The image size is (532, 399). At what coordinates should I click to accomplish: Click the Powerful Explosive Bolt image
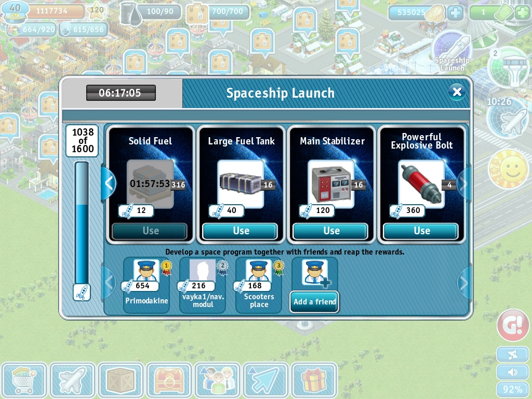tap(421, 183)
